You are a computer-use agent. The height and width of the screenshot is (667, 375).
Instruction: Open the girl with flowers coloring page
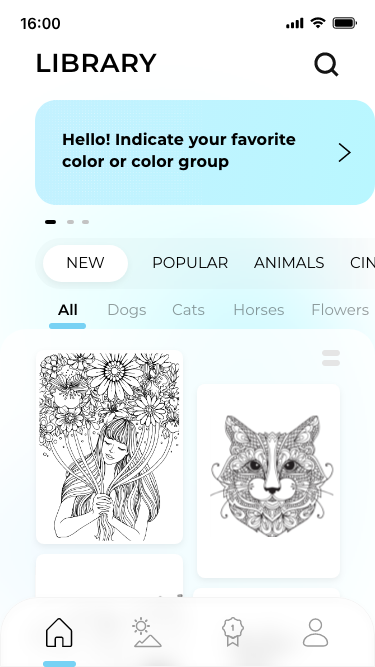(109, 447)
